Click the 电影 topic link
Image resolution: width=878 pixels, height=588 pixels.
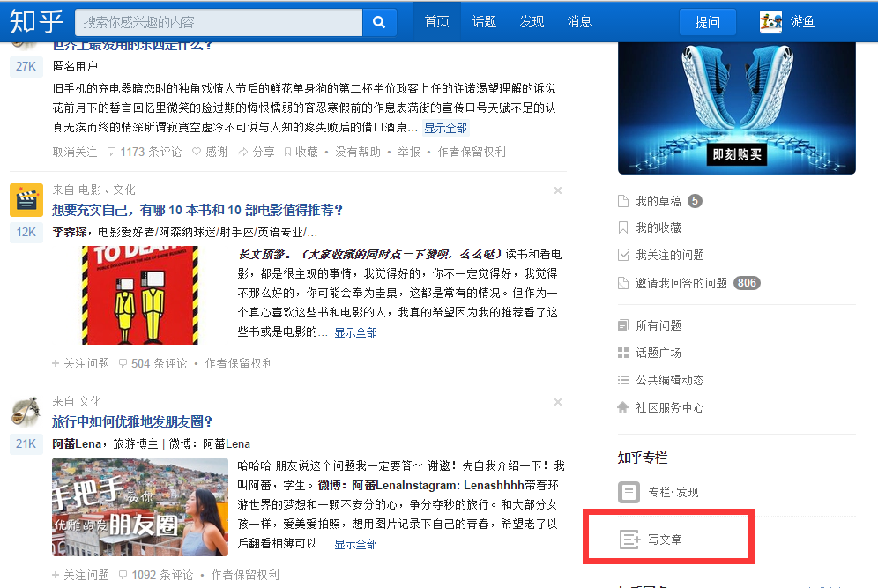point(90,190)
